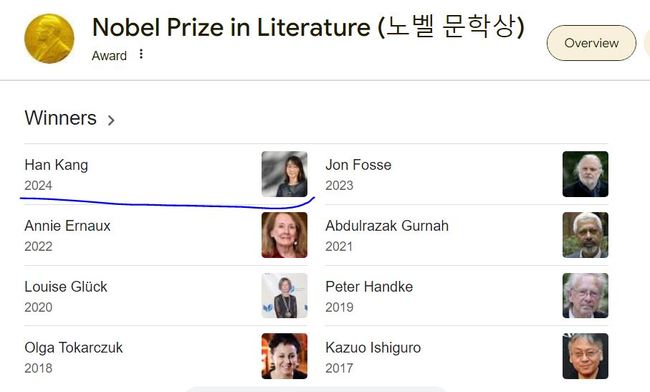View Annie Ernaux's portrait thumbnail
The image size is (650, 392).
coord(284,235)
